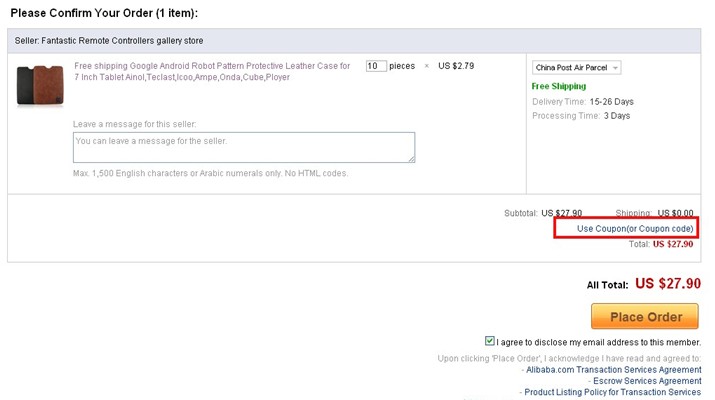Click the Subtotal US $27.90 text
Screen dimensions: 715x400
543,213
